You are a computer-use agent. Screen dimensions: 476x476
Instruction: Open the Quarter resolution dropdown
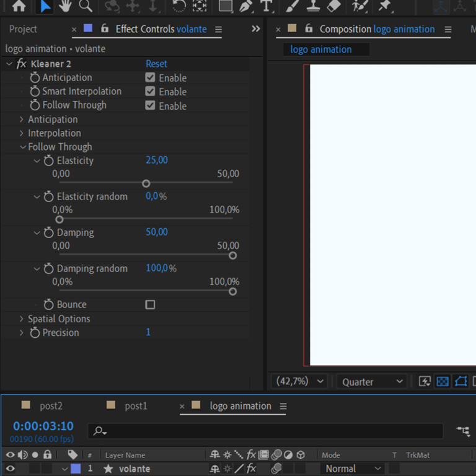372,382
